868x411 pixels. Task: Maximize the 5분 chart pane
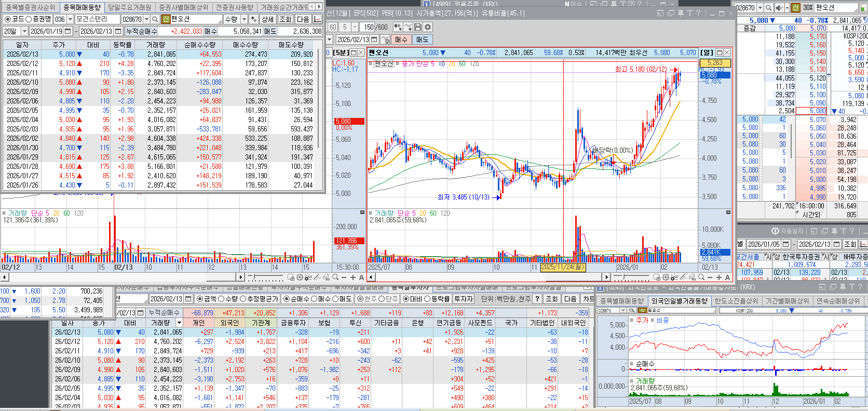coord(354,52)
